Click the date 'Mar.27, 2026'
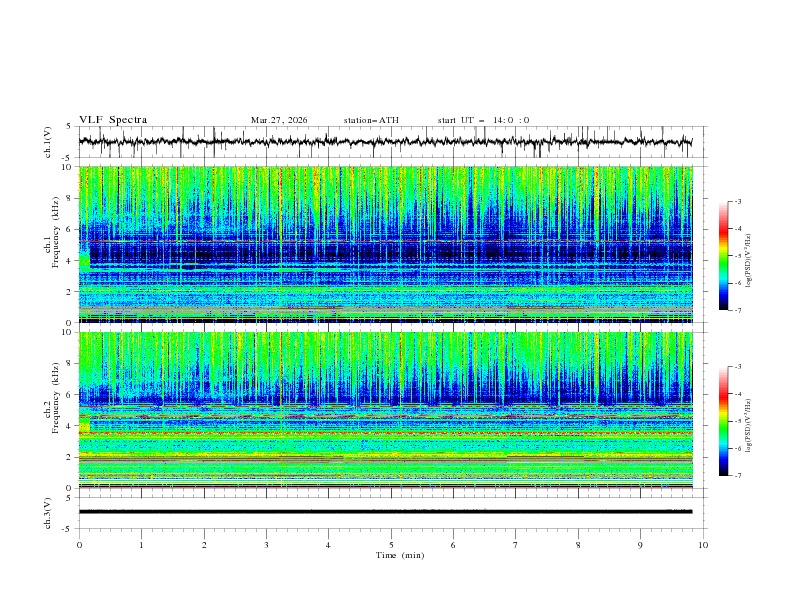Screen dimensions: 792x612 click(x=279, y=120)
